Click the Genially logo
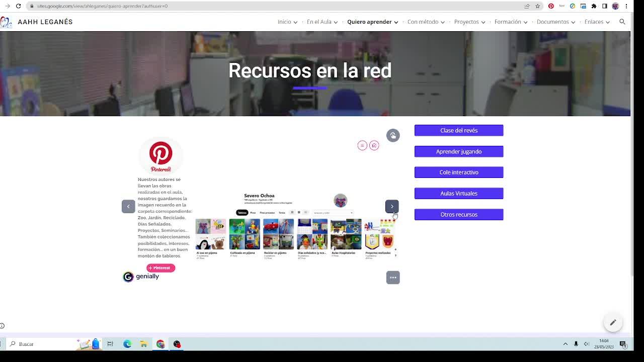This screenshot has height=362, width=644. (141, 277)
